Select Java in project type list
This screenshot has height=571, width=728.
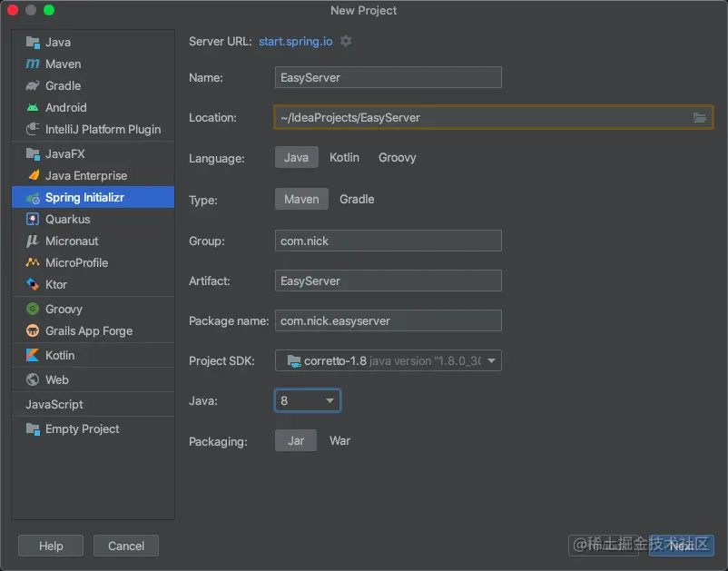click(58, 43)
